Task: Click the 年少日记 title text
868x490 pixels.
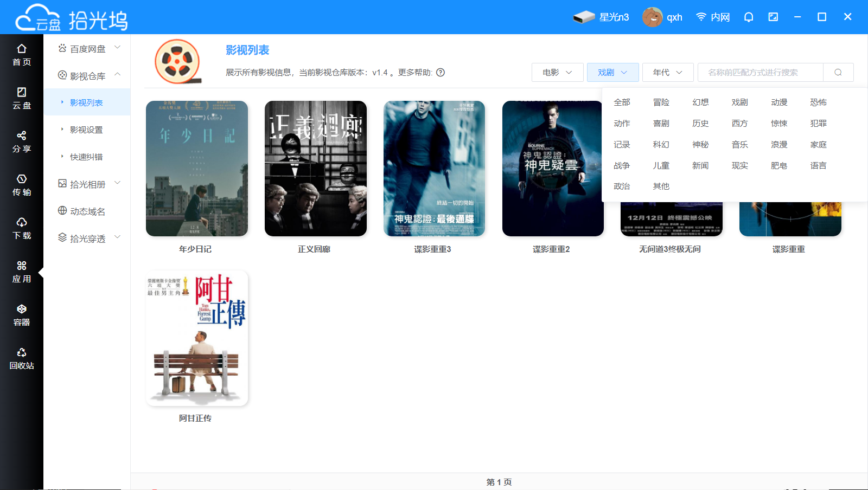Action: [x=195, y=249]
